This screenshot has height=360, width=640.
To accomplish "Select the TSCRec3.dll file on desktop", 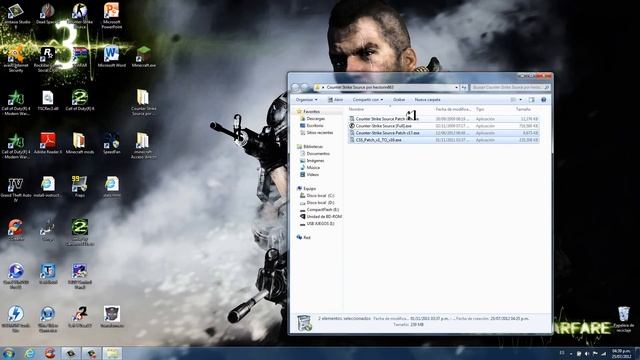I will click(x=48, y=101).
